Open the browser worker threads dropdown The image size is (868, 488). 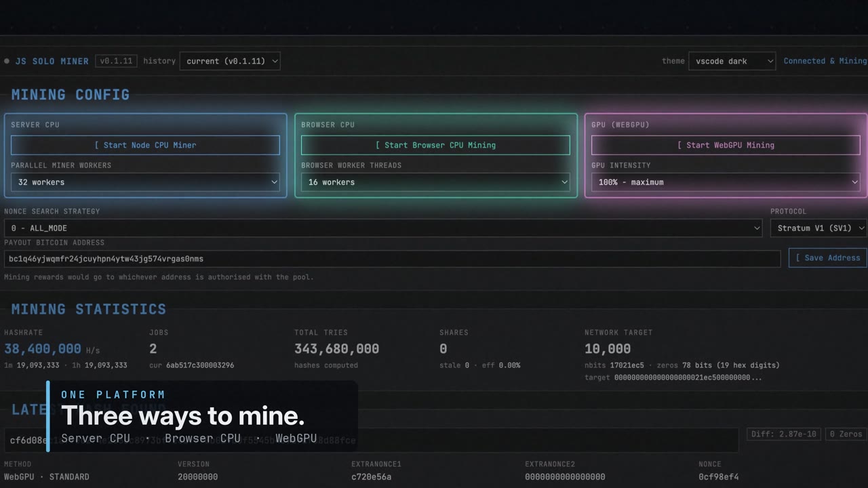click(435, 182)
